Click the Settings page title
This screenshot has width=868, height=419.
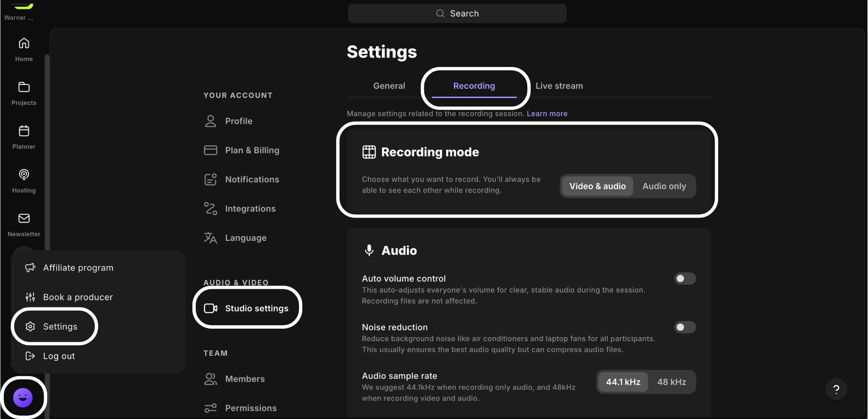[382, 52]
